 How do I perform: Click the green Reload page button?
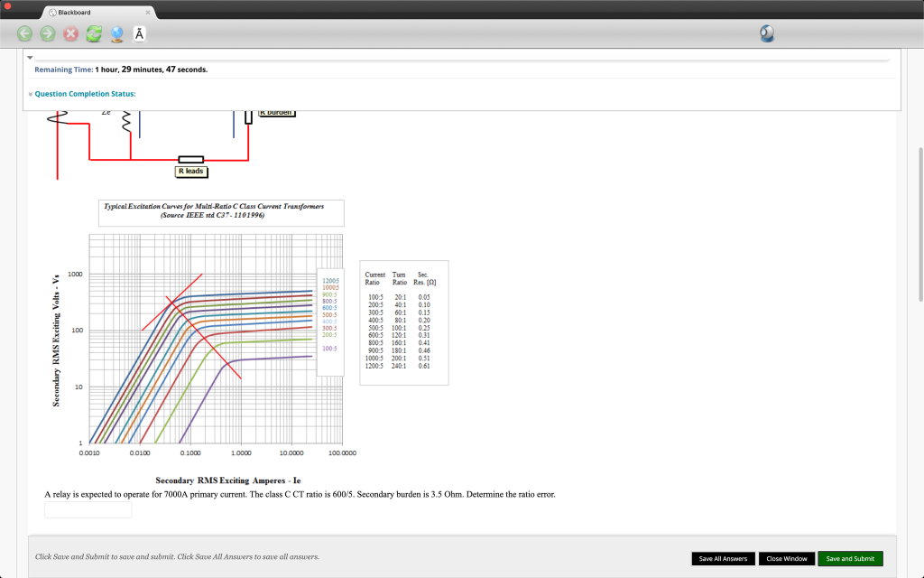pyautogui.click(x=94, y=33)
